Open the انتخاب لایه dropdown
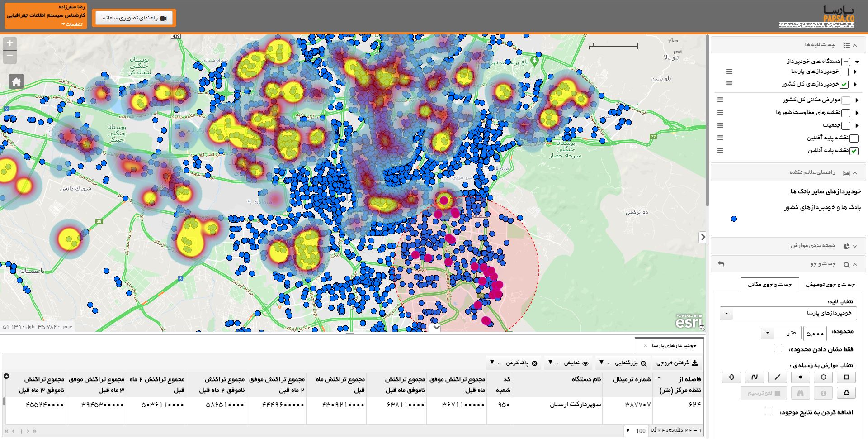This screenshot has width=868, height=439. click(788, 313)
